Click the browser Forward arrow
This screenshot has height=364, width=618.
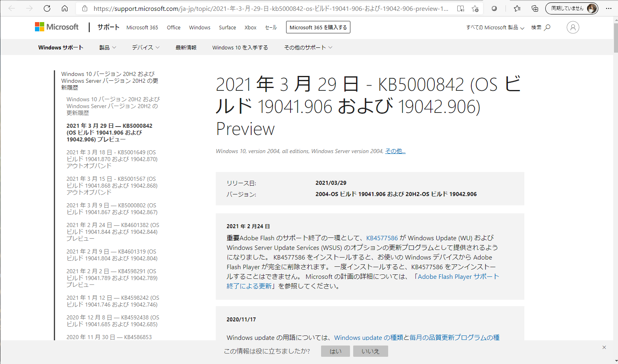[x=29, y=8]
